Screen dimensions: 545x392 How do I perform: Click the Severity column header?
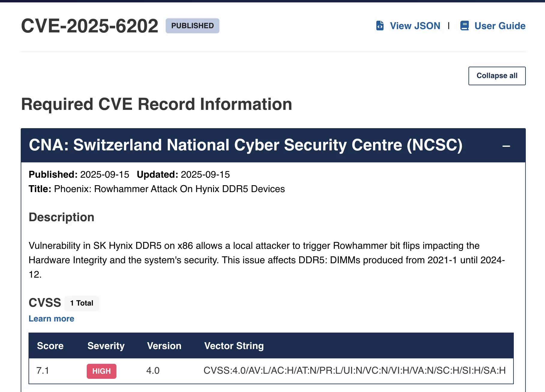point(106,346)
